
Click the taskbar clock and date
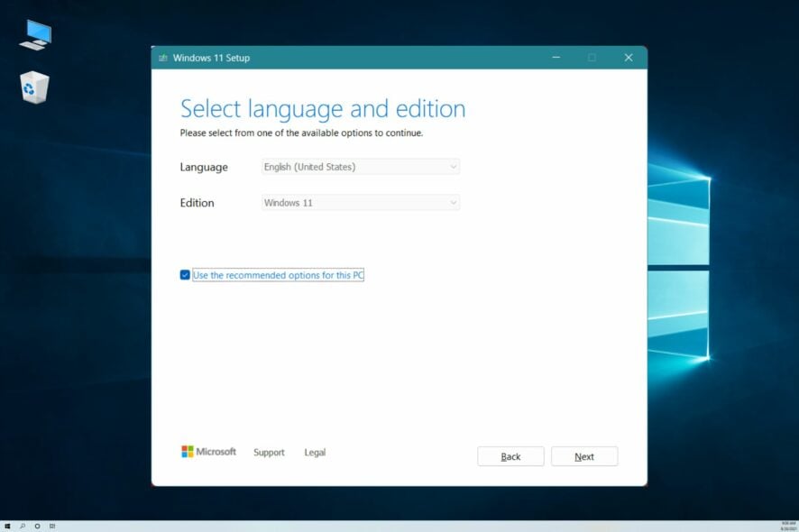tap(788, 526)
